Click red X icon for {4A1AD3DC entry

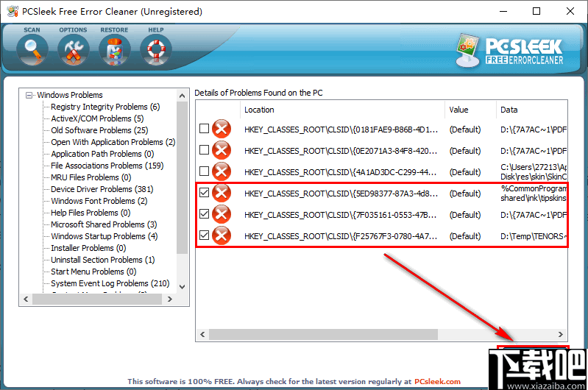222,172
